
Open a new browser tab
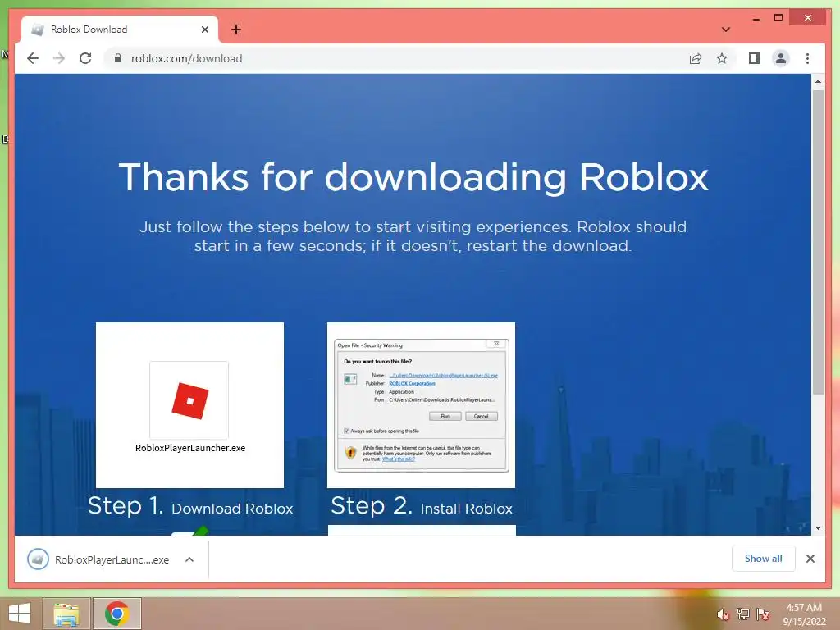236,30
